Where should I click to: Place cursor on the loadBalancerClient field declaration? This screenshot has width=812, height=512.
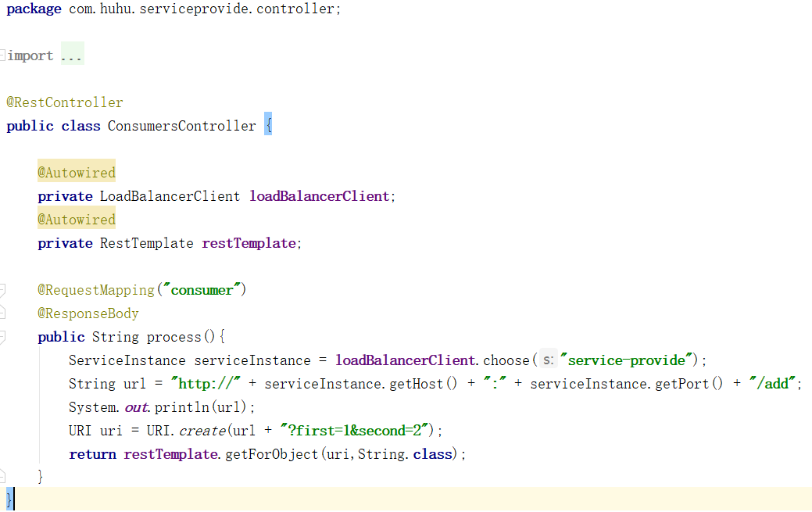tap(319, 196)
